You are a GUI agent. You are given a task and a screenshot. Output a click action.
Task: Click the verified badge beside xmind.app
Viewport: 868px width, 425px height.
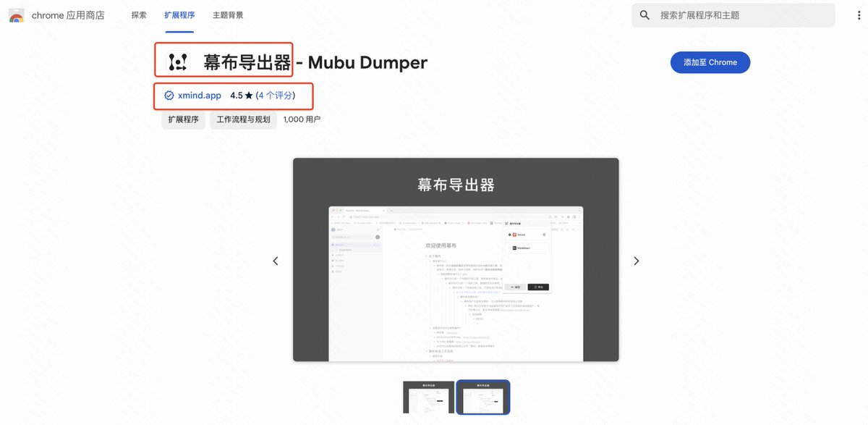click(169, 96)
